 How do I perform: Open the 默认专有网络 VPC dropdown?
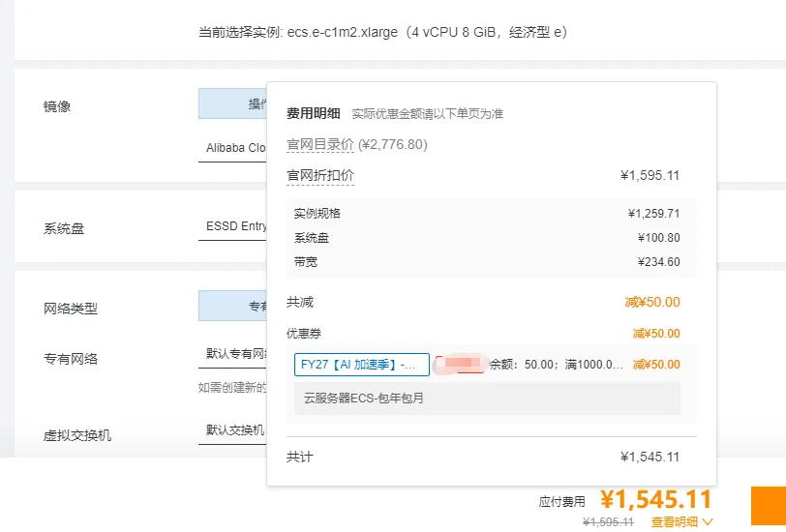232,354
